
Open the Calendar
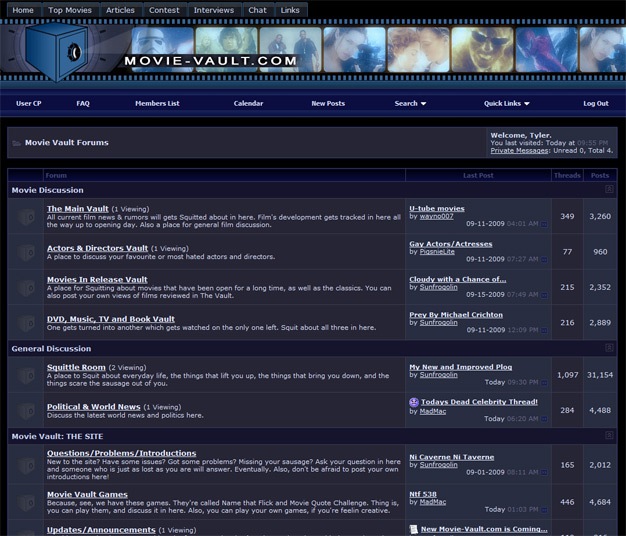pos(248,103)
